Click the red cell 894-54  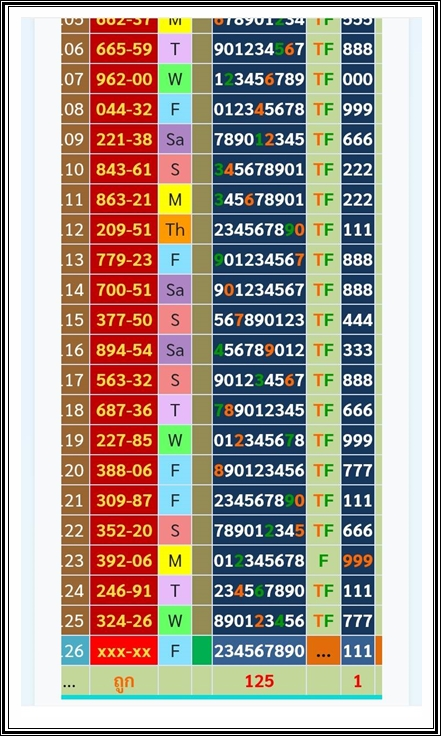[124, 350]
